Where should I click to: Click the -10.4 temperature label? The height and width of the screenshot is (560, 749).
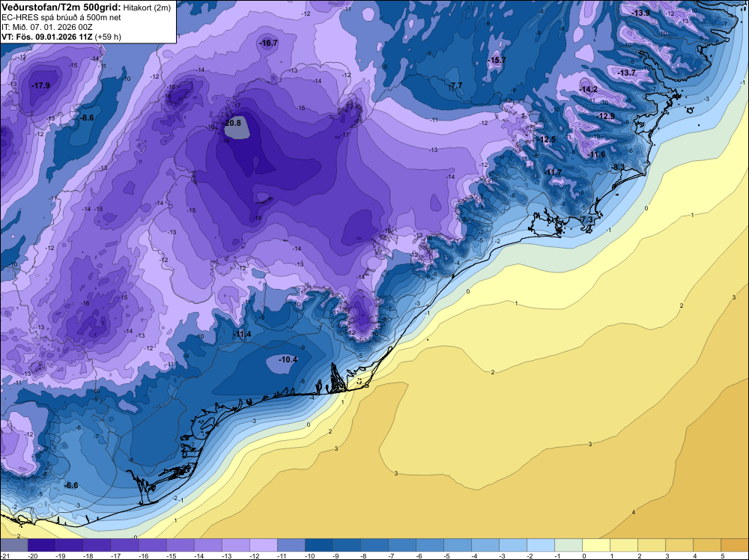(288, 359)
